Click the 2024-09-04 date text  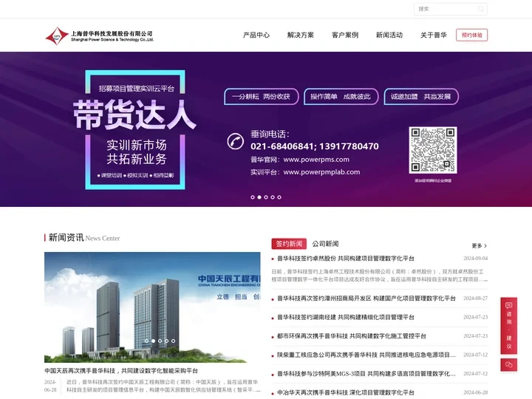click(x=475, y=259)
